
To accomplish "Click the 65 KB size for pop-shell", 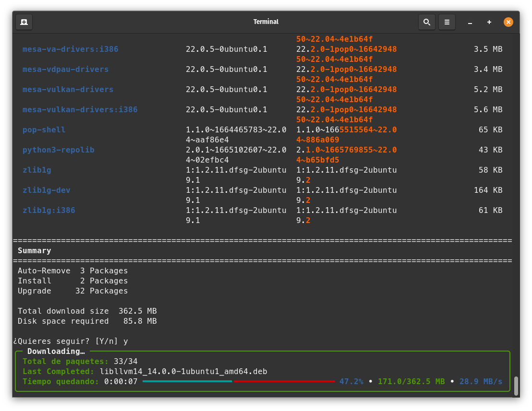I will [490, 130].
